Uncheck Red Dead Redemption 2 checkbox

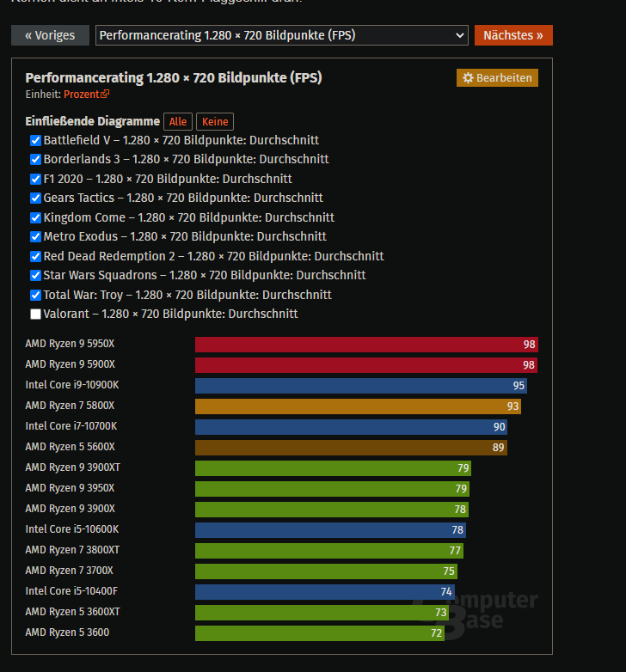click(35, 256)
